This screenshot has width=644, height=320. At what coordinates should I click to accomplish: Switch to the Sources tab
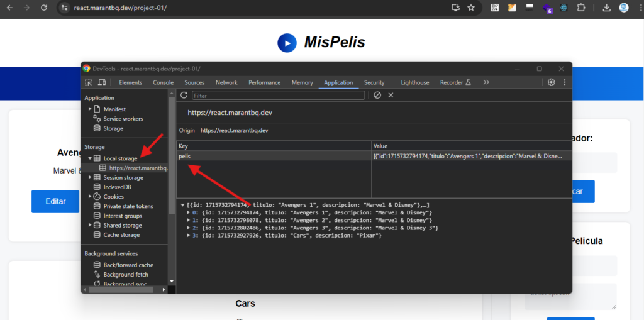[194, 82]
